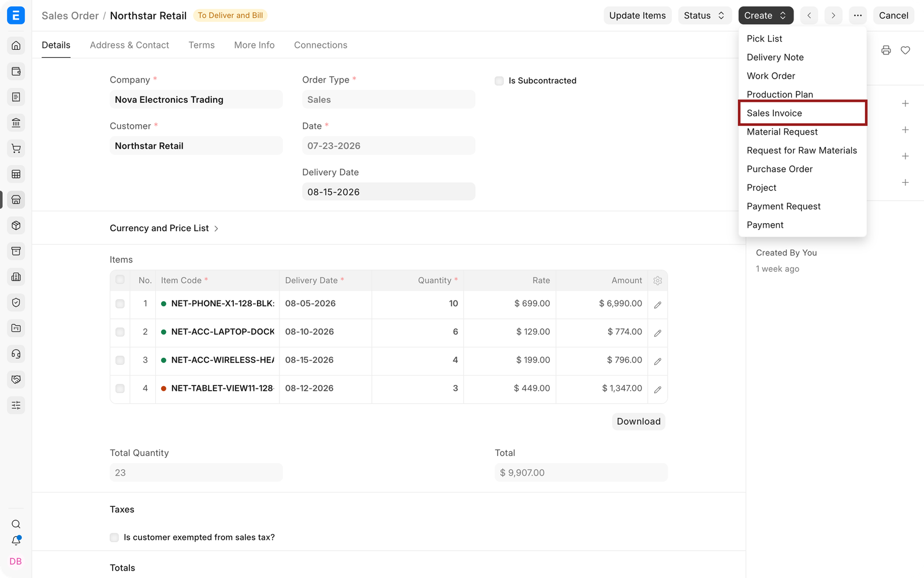This screenshot has width=924, height=578.
Task: Open the shield check icon in sidebar
Action: 16,302
